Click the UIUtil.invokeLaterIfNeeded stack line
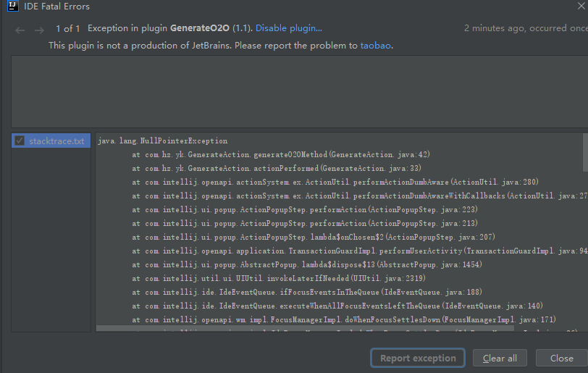Screen dimensions: 588x373 click(279, 278)
